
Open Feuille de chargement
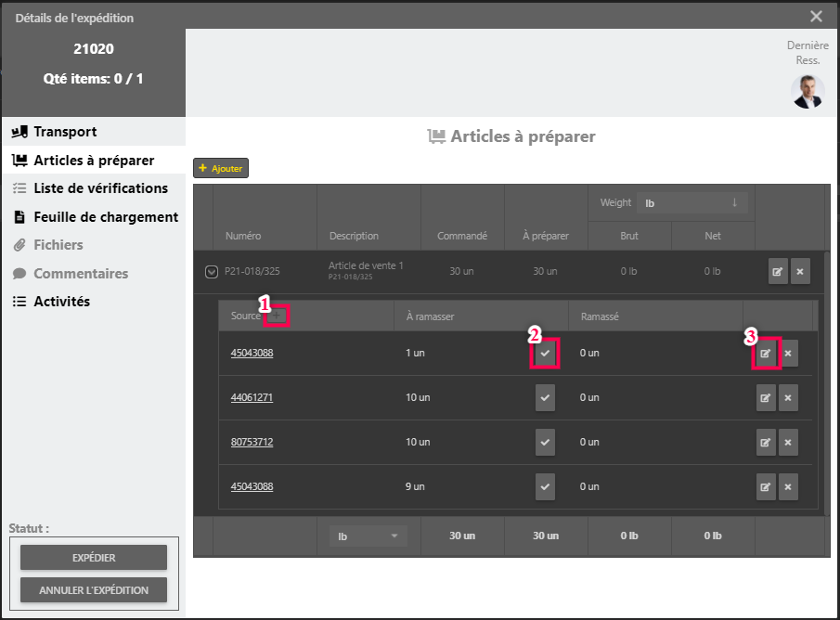click(94, 216)
